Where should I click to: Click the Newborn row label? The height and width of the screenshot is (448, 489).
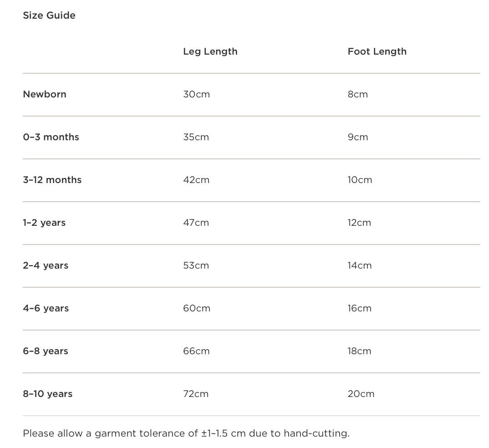[x=45, y=94]
